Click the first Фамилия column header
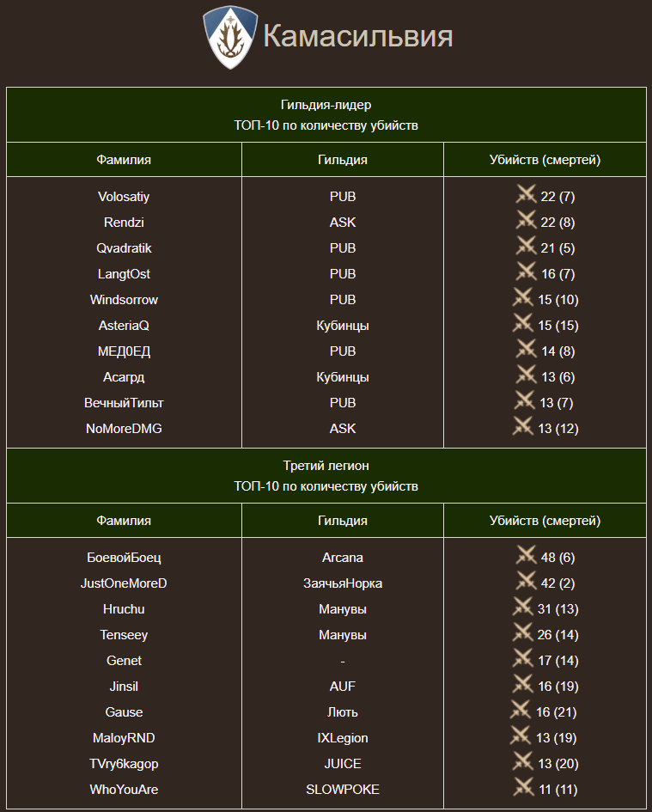This screenshot has height=812, width=652. point(124,160)
